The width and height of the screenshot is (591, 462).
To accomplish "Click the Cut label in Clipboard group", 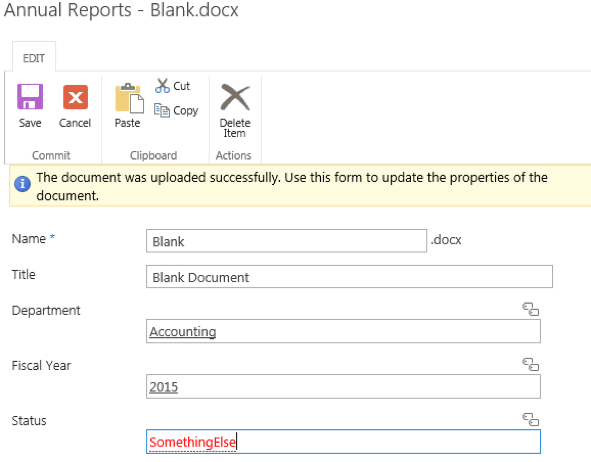I will (x=181, y=86).
